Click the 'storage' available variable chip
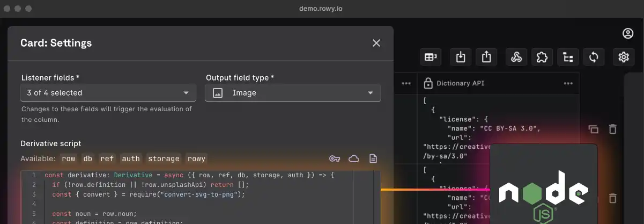This screenshot has width=644, height=224. [x=164, y=158]
